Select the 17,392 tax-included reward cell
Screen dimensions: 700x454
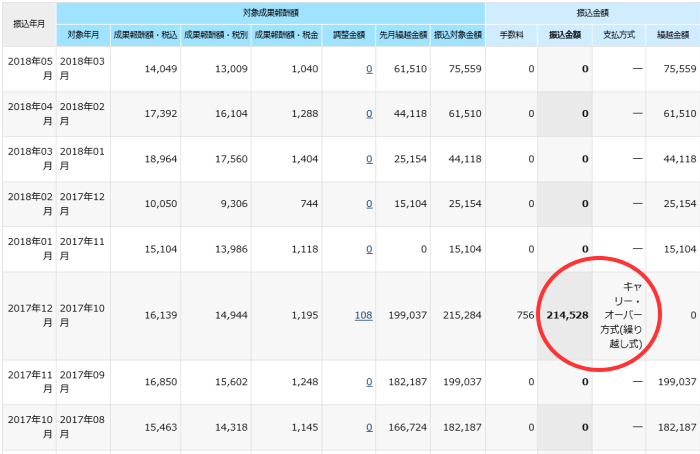(146, 114)
